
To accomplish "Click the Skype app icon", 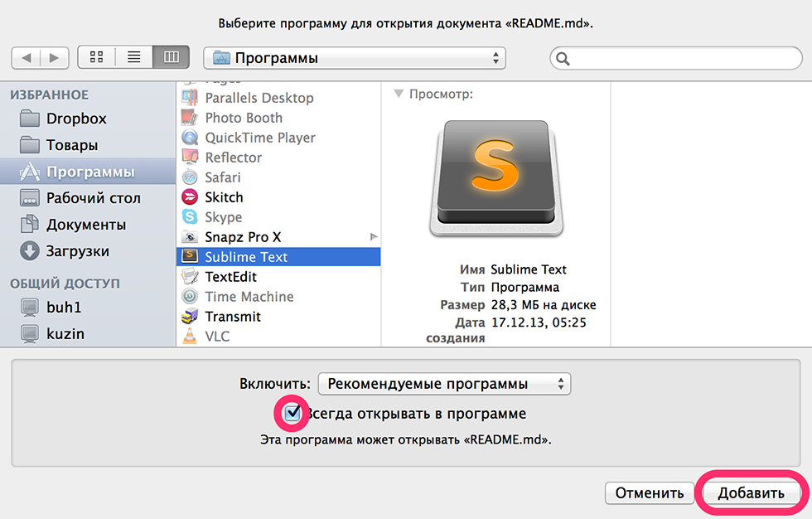I will coord(190,216).
